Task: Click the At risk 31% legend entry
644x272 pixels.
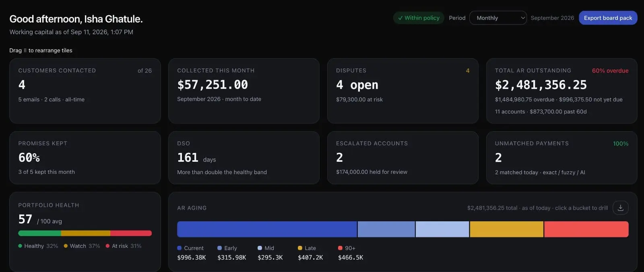Action: (x=124, y=246)
